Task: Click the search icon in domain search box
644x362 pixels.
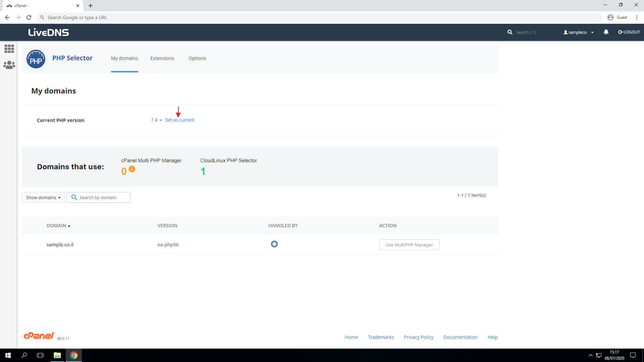Action: 74,197
